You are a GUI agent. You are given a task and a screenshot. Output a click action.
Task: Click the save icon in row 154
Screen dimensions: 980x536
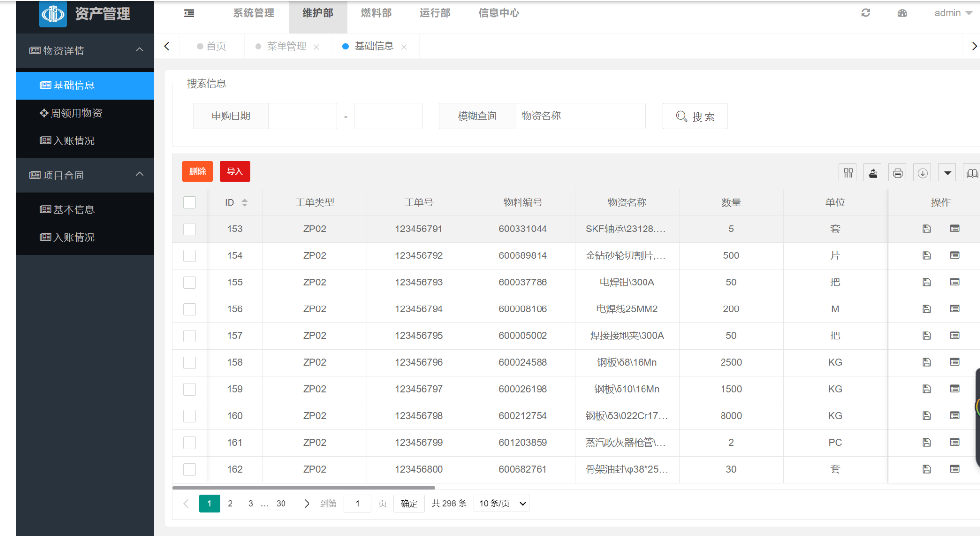point(927,255)
